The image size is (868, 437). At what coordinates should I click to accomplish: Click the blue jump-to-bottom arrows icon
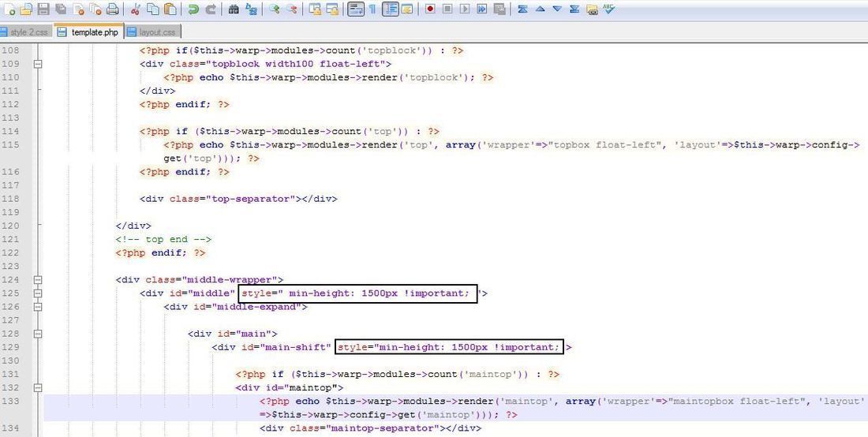574,9
